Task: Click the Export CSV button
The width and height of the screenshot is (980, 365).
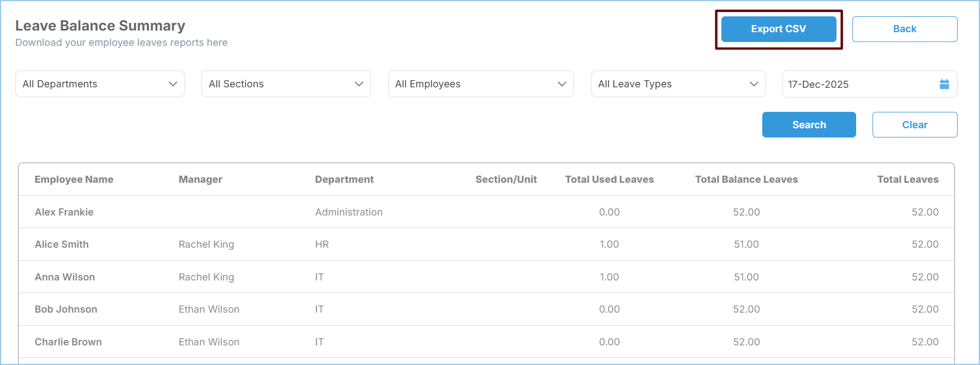Action: [778, 29]
